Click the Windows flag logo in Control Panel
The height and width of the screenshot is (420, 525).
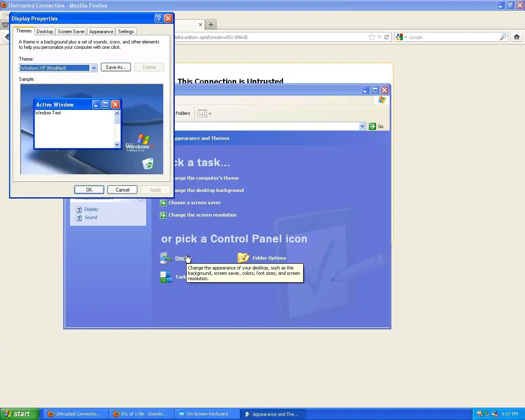(382, 100)
